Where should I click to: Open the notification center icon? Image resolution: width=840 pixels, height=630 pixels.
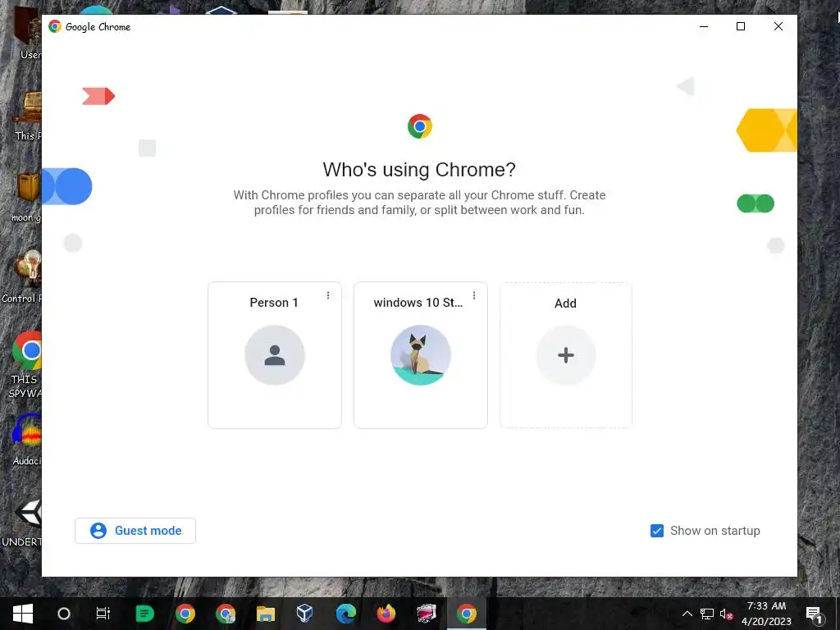pos(815,614)
